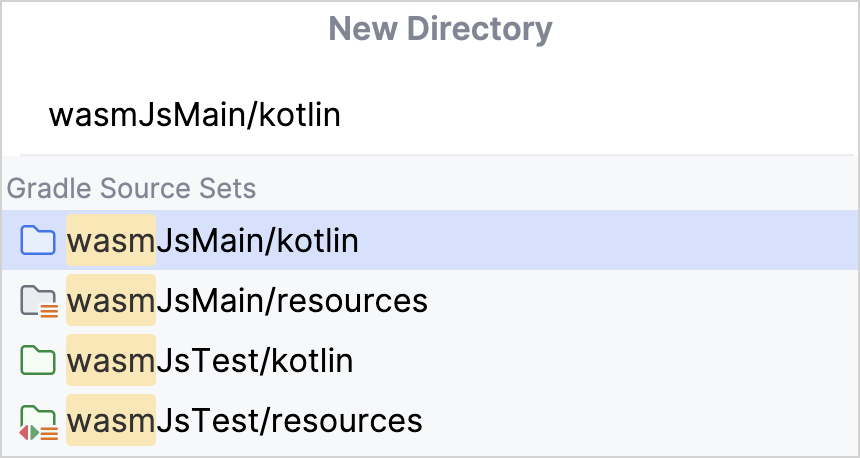Click the Gradle Source Sets section header
The image size is (860, 458).
[x=131, y=188]
